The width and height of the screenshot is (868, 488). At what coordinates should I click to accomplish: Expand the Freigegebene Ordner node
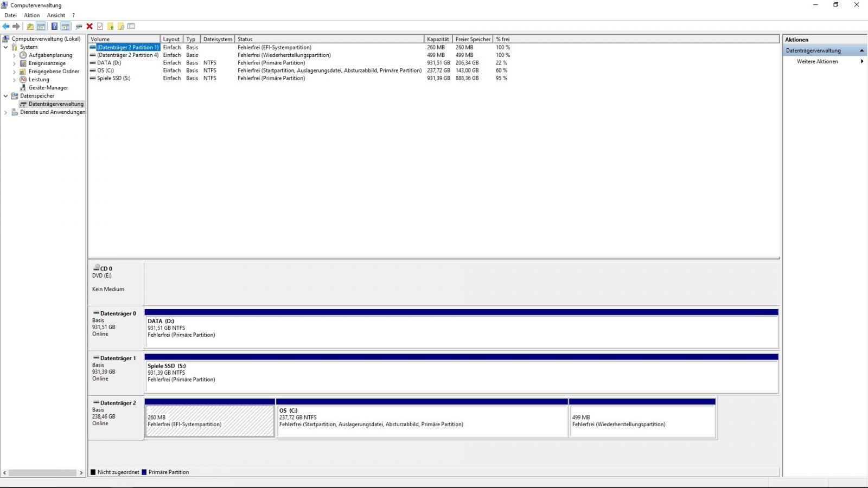coord(14,72)
